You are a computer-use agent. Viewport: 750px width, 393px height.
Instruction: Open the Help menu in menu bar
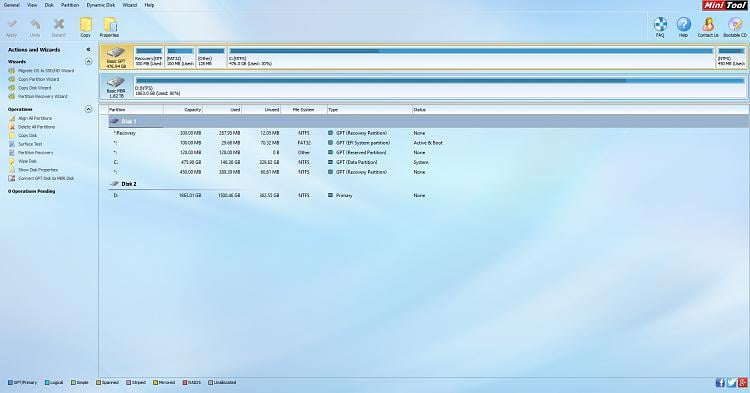pyautogui.click(x=149, y=5)
